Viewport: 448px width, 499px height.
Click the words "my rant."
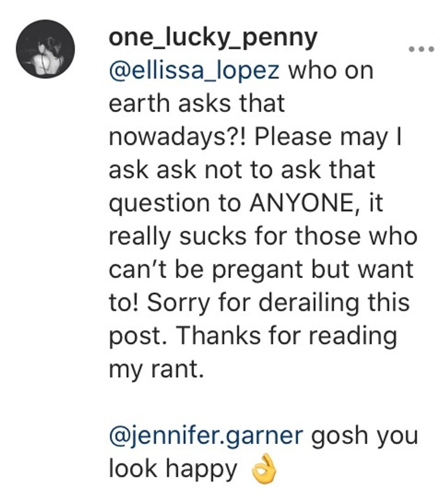click(155, 369)
